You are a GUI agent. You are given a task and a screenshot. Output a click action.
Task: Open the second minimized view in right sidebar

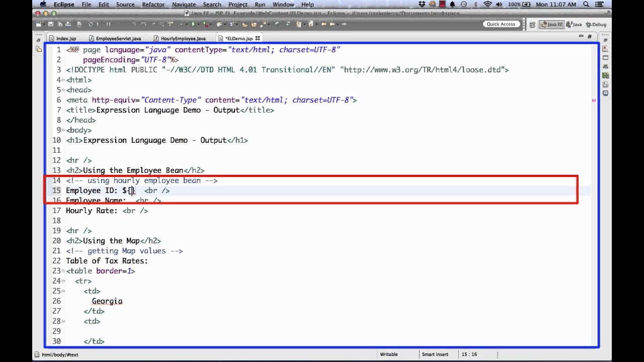[605, 58]
